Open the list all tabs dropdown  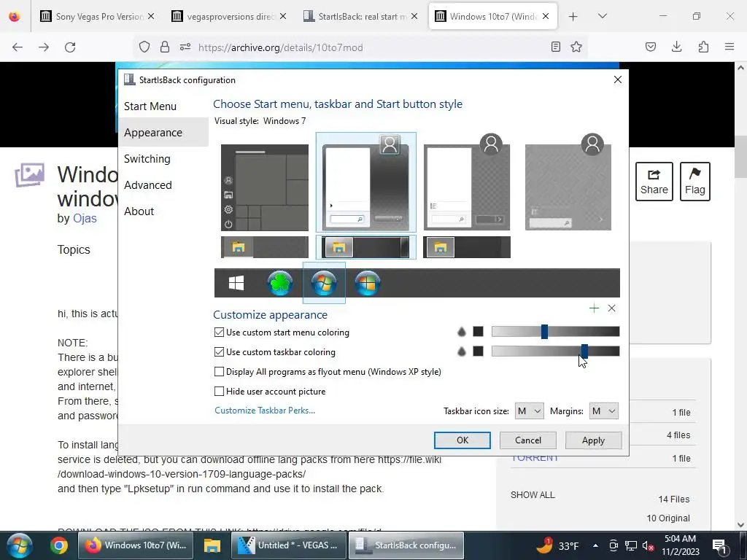click(x=602, y=16)
